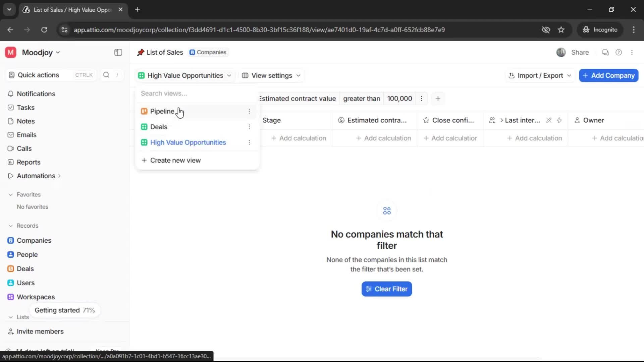Open the Getting started 71% progress card
Viewport: 644px width, 362px height.
pyautogui.click(x=64, y=310)
